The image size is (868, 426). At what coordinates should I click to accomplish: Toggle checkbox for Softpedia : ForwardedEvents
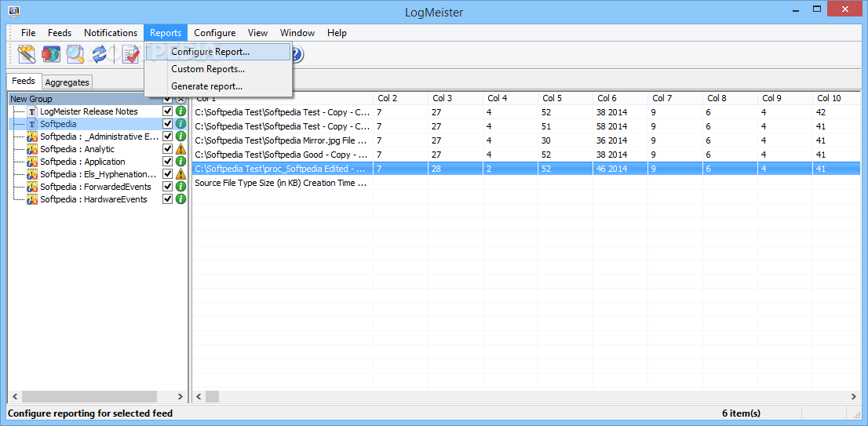coord(168,187)
